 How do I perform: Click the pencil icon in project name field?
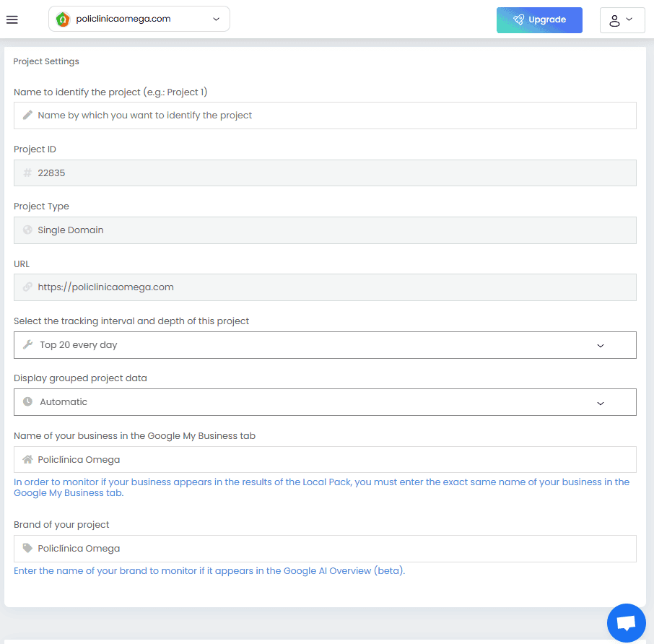point(27,115)
